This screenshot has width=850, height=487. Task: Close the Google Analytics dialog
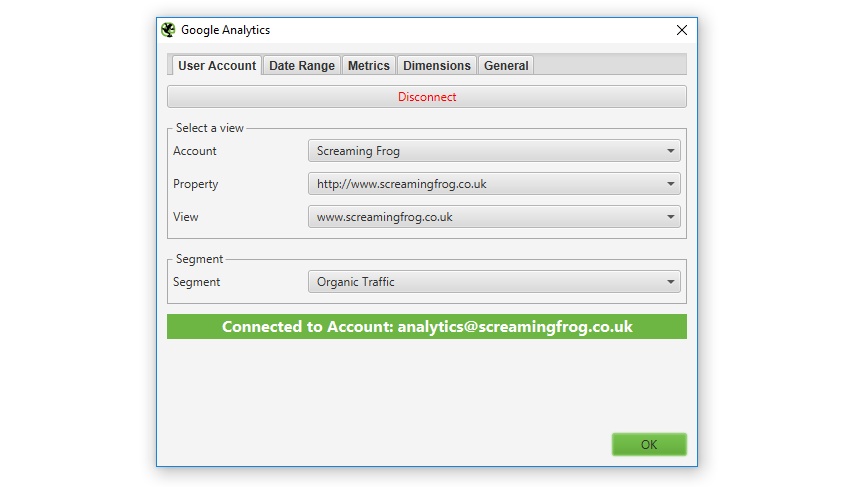click(x=681, y=30)
